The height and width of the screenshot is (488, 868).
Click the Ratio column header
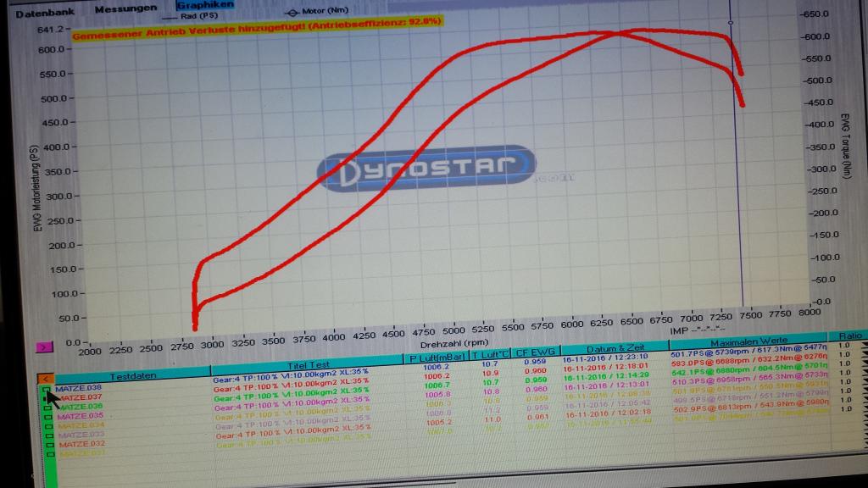coord(849,335)
